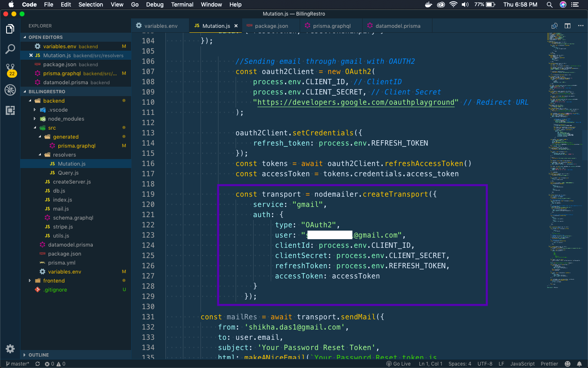Click the feedback smiley in status bar

[x=568, y=364]
